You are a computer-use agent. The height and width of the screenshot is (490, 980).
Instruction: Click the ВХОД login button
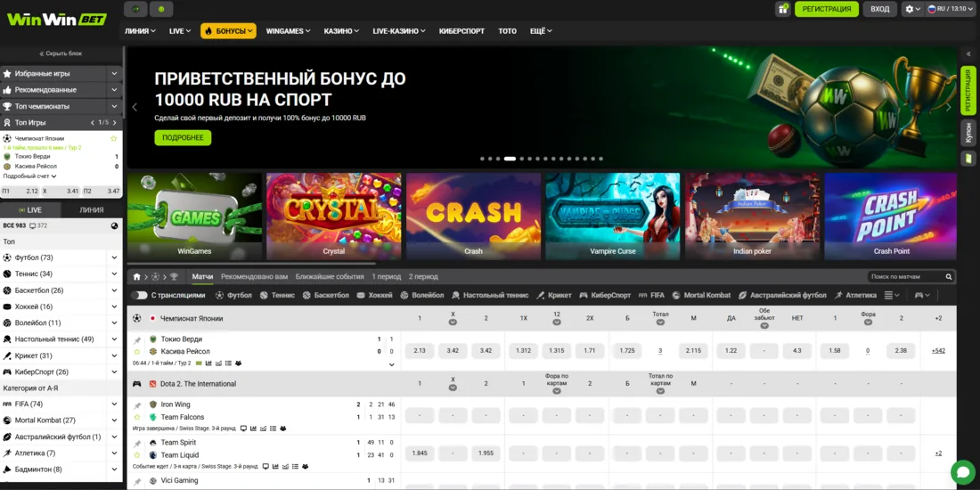point(880,9)
